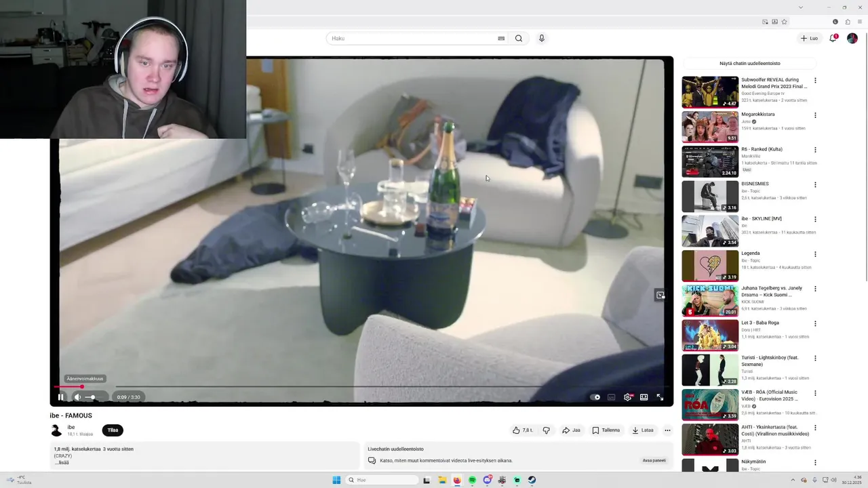
Task: Open the Windows Start menu
Action: [336, 480]
